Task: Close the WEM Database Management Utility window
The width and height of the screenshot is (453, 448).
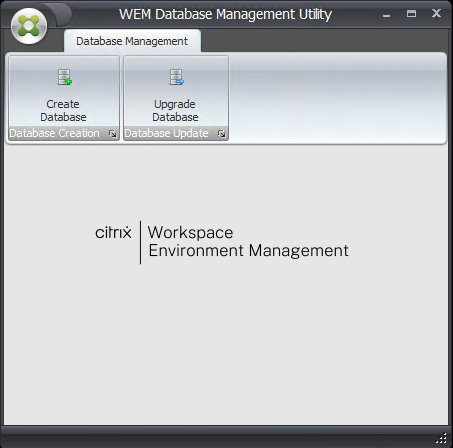Action: [x=436, y=14]
